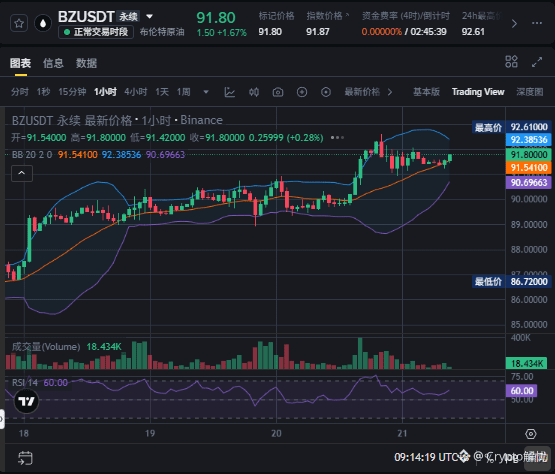Change candlestick chart style icon
This screenshot has height=474, width=555.
click(254, 92)
